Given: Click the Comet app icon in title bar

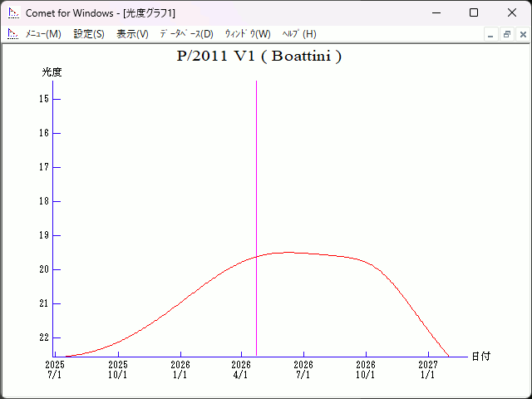Looking at the screenshot, I should pos(12,12).
